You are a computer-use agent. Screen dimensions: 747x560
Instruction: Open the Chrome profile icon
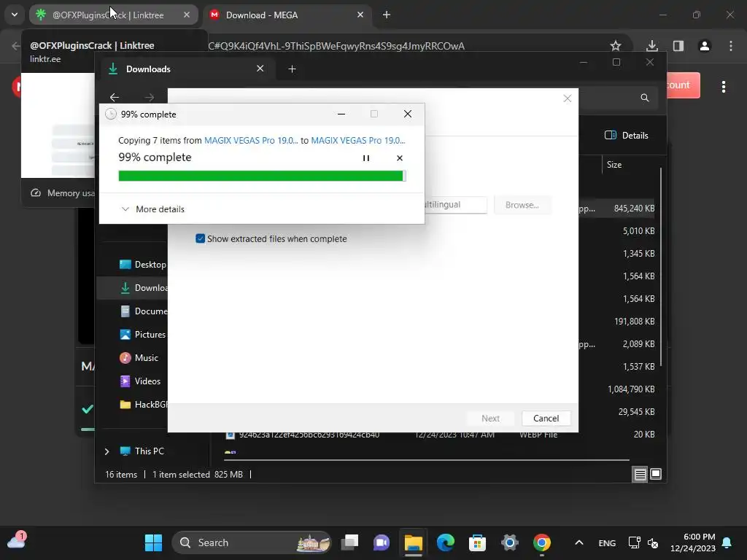(x=704, y=46)
